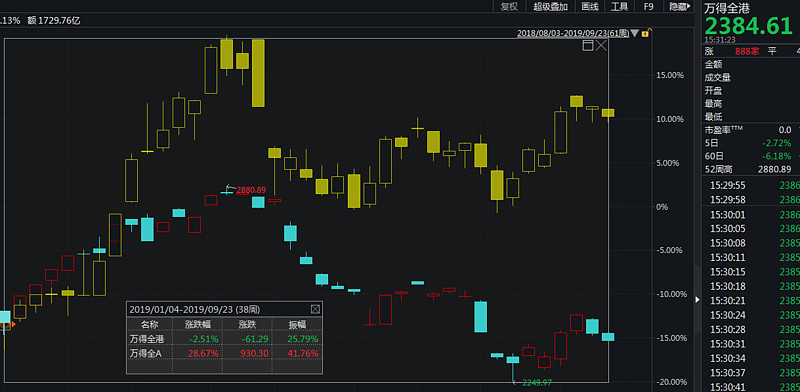800x392 pixels.
Task: Open the date range dropdown triangle
Action: click(635, 33)
